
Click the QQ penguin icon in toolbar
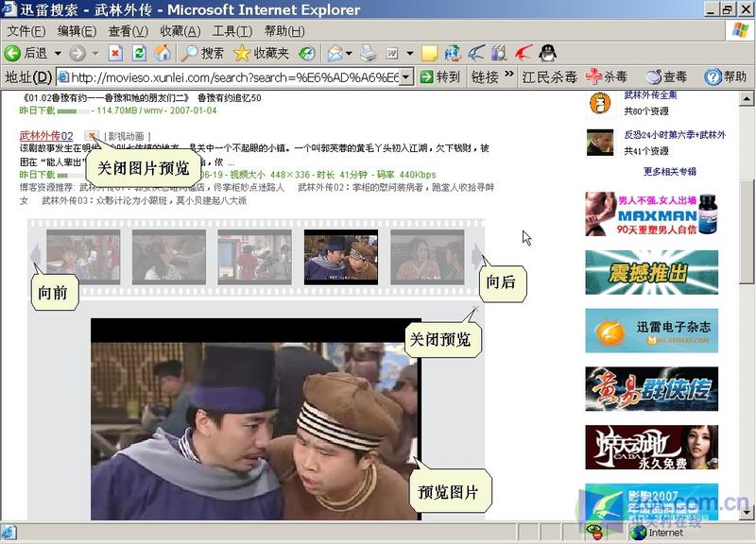[547, 53]
